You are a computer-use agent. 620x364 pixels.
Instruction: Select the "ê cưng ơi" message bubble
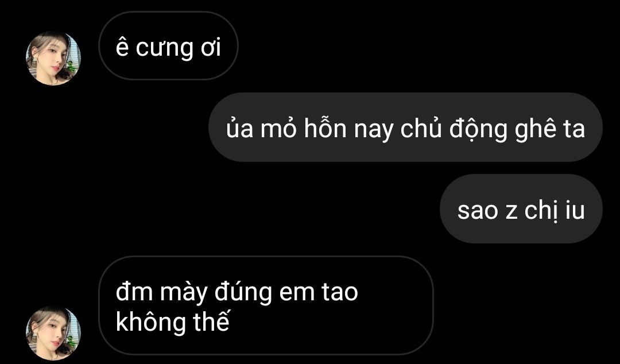pyautogui.click(x=168, y=46)
